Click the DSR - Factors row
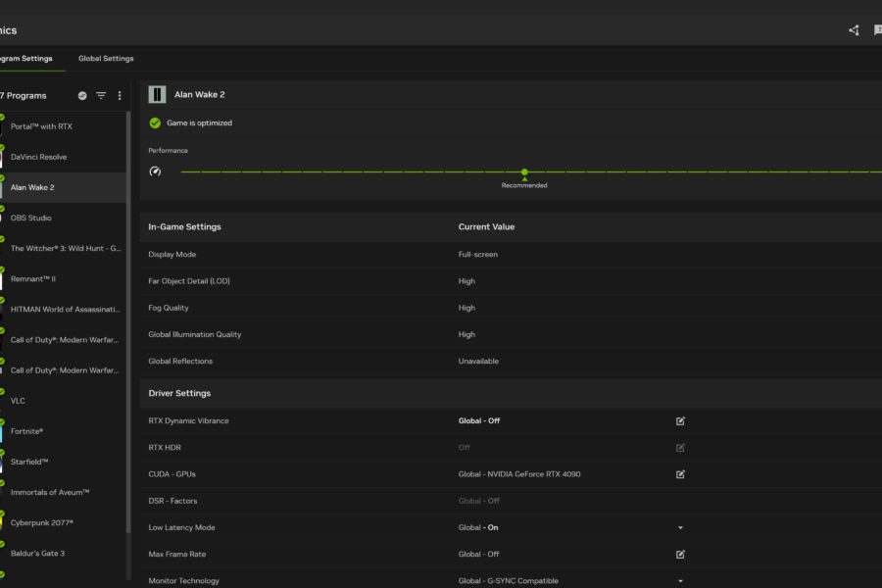The width and height of the screenshot is (882, 588). pyautogui.click(x=511, y=501)
